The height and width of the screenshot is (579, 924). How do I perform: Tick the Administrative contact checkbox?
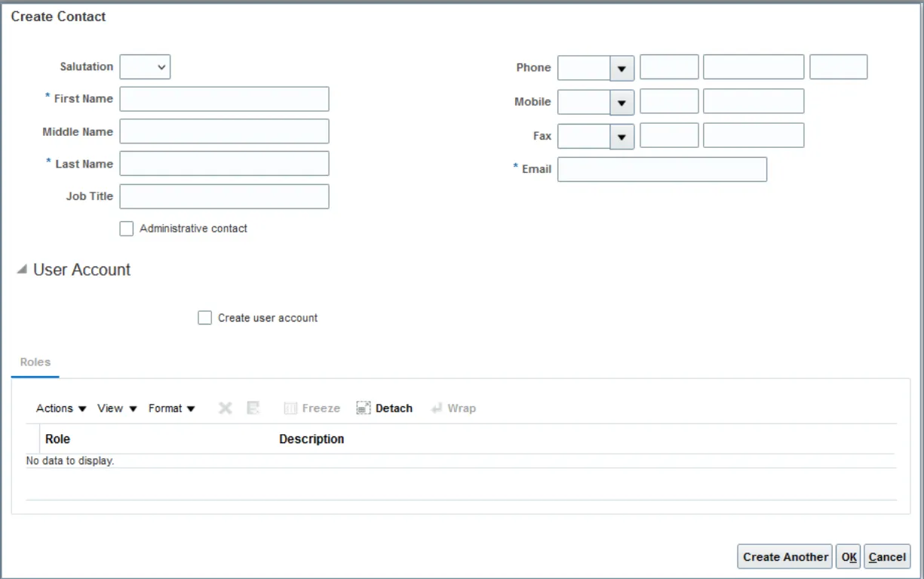pos(127,229)
